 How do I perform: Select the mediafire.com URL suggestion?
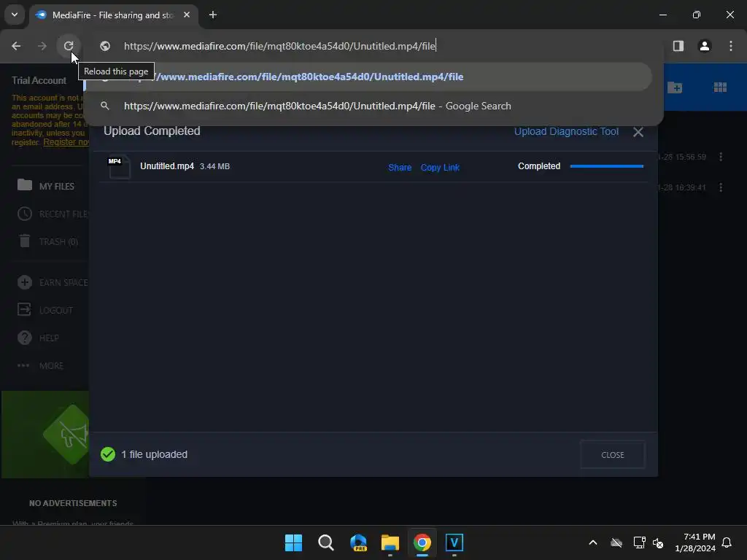[368, 77]
